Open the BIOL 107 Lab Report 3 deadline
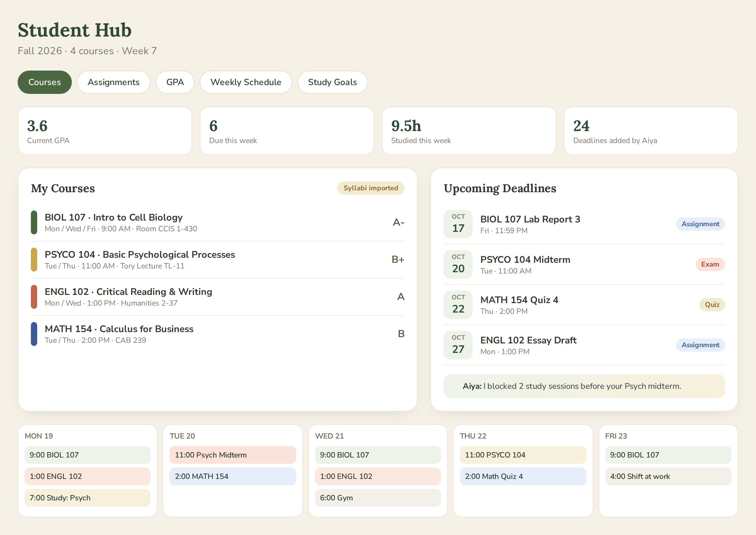756x535 pixels. (x=584, y=224)
